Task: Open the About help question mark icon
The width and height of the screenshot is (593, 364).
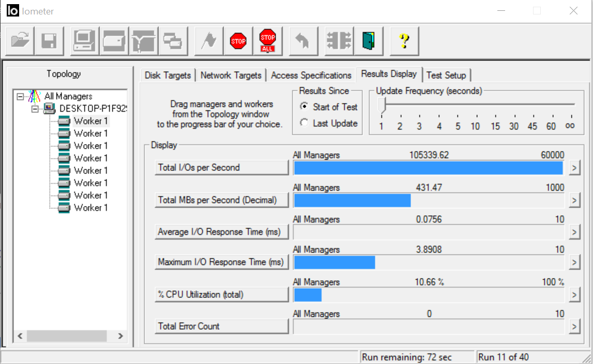Action: [404, 41]
